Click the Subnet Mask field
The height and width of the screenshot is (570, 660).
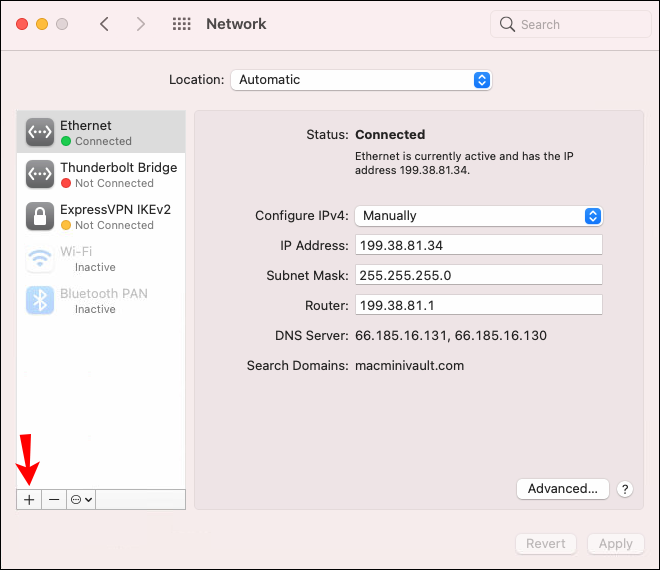point(479,275)
